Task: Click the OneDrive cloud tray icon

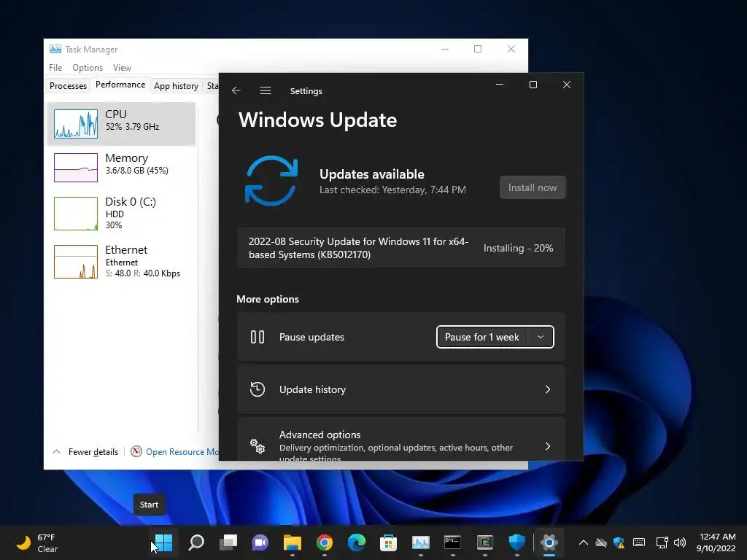Action: tap(601, 542)
